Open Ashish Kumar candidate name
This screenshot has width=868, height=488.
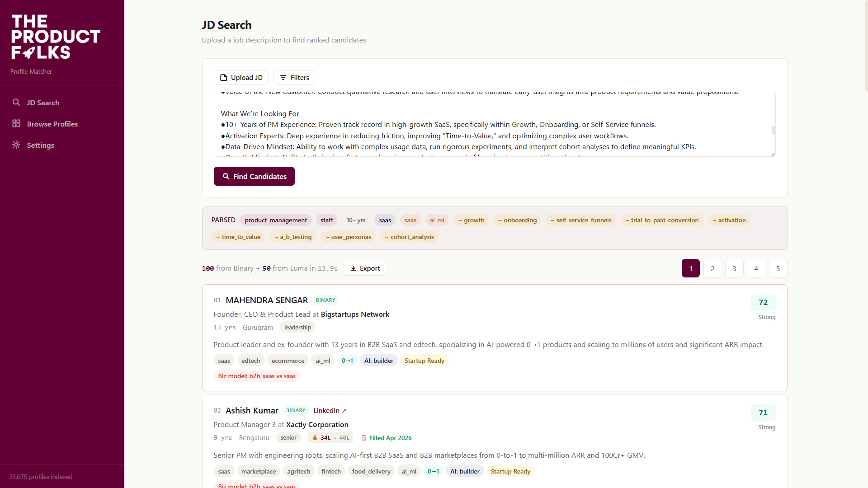click(x=252, y=410)
